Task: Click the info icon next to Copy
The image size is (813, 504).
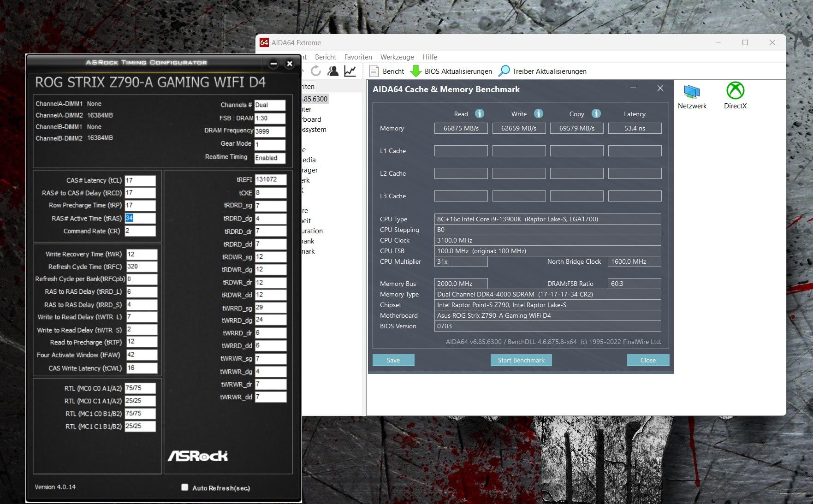Action: 596,113
